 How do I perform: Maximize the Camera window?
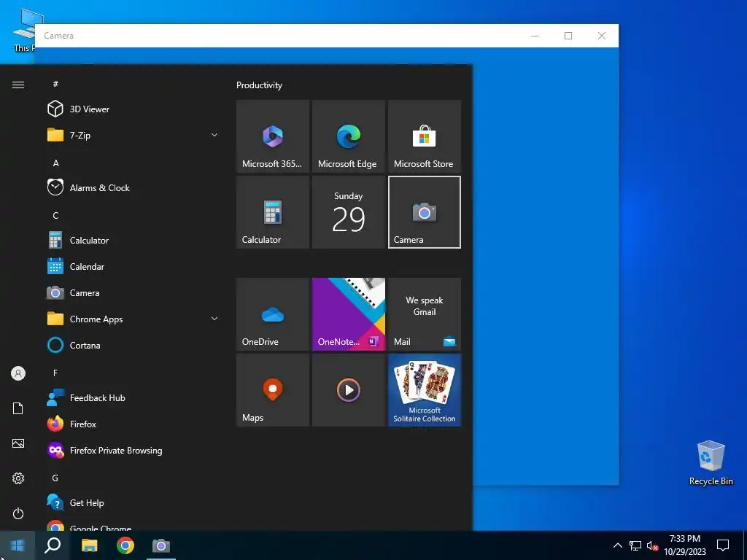[x=568, y=36]
